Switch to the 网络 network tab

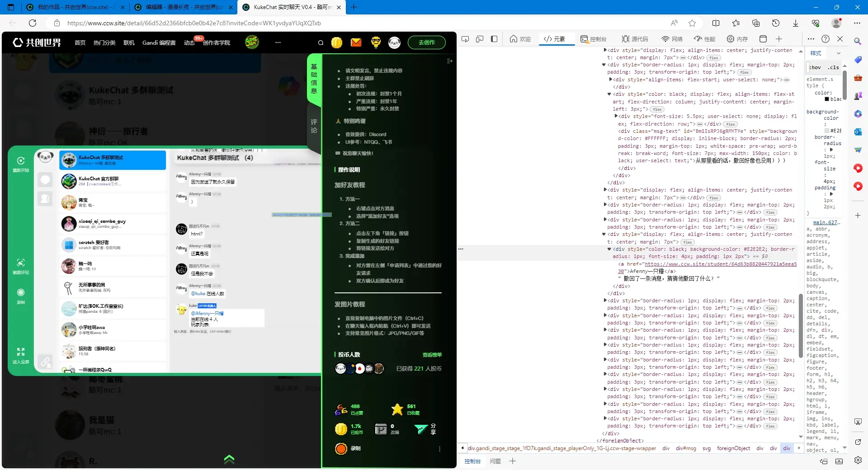tap(672, 39)
